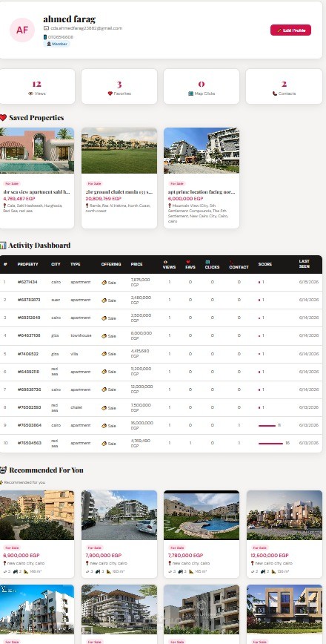Viewport: 326px width, 644px height.
Task: Click the chart icon beside Activity Dashboard heading
Action: [3, 246]
